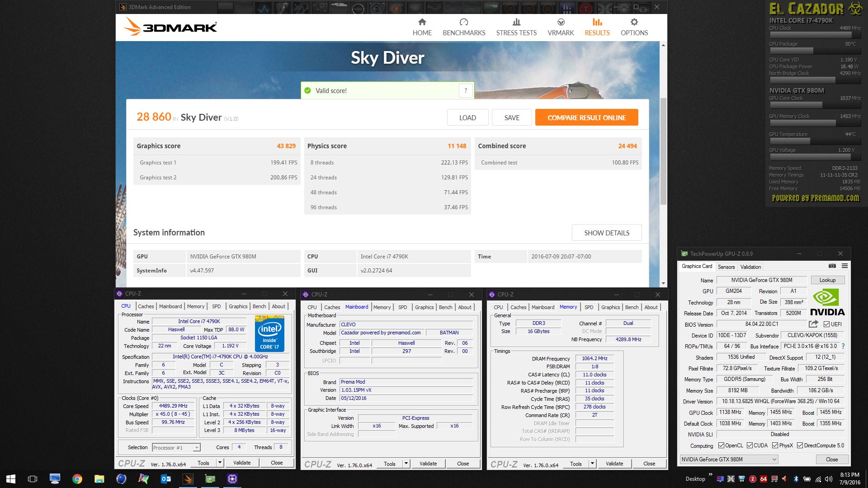The width and height of the screenshot is (868, 488).
Task: Click the GPU-Z Name field NVIDIA GeForce GTX 980M
Action: point(762,280)
